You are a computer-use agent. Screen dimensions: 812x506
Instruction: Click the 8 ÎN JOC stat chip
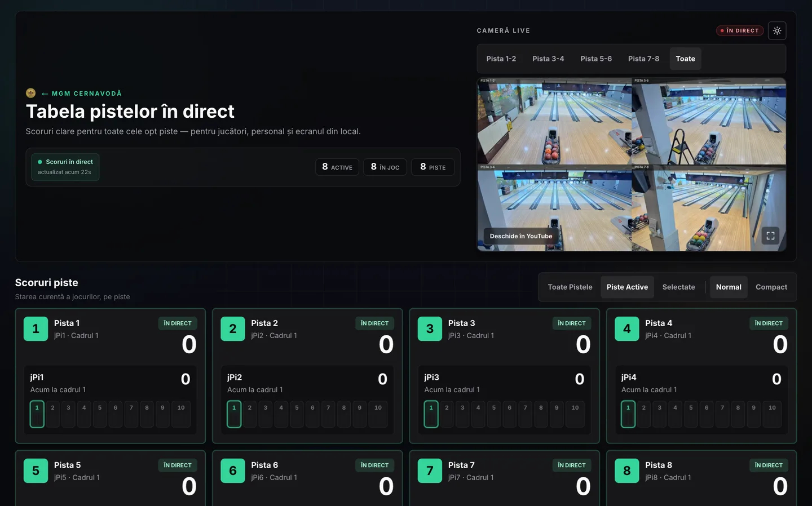click(x=385, y=167)
